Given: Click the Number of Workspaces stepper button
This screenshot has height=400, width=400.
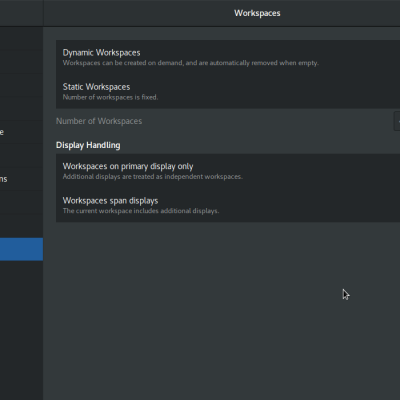Looking at the screenshot, I should [x=397, y=121].
